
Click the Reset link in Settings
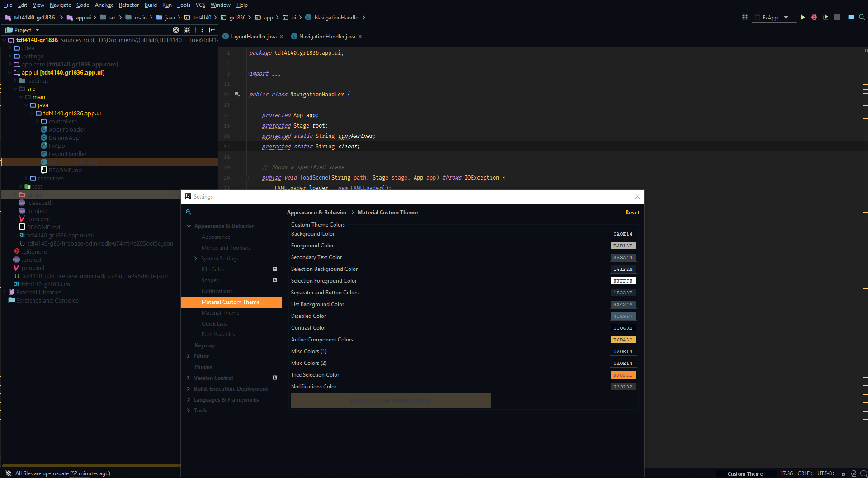point(632,213)
